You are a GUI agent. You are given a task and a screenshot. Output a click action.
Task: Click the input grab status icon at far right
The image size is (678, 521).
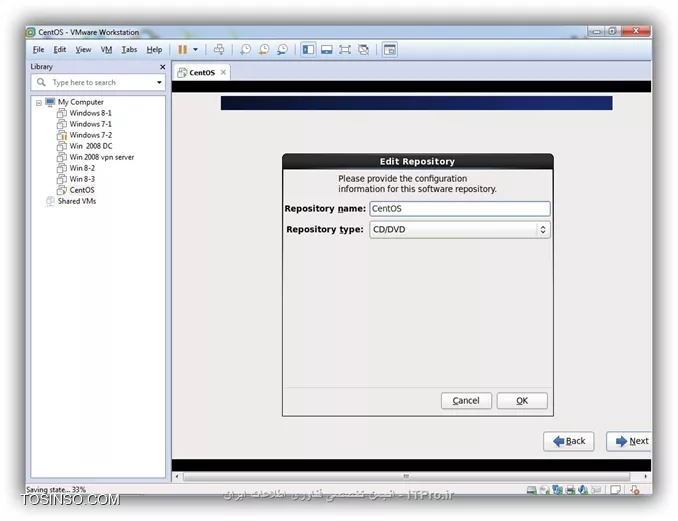point(635,490)
